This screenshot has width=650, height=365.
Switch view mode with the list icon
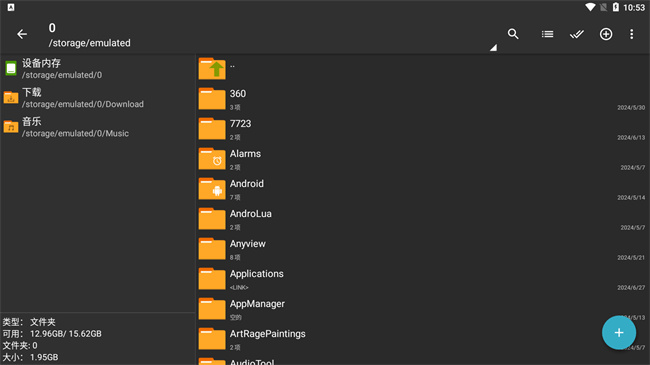(x=547, y=34)
